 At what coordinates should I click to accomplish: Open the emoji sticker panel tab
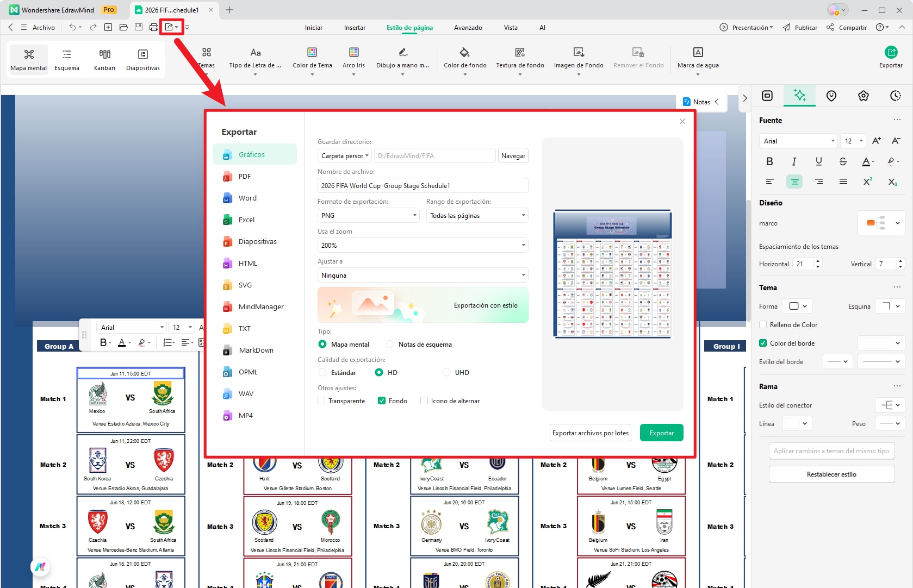pos(831,96)
